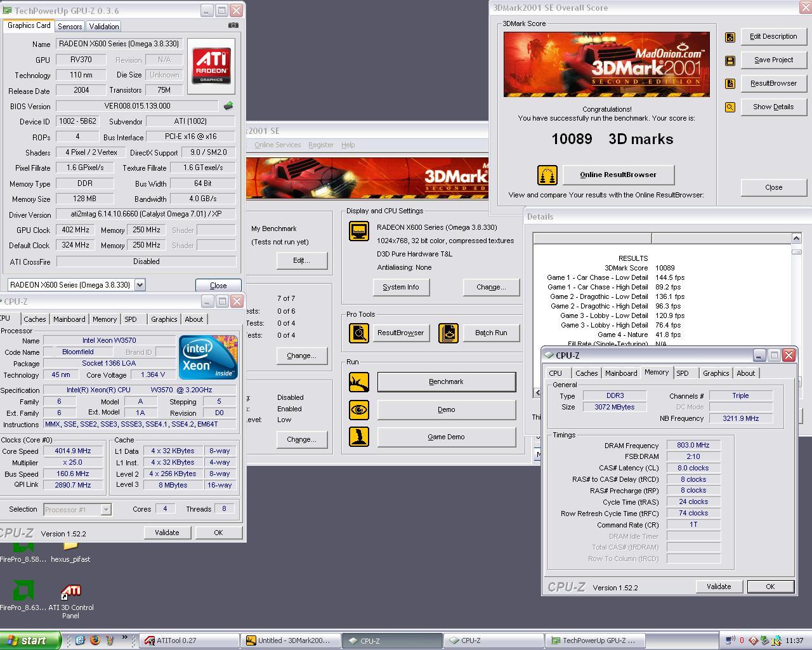
Task: Click the DRAM Frequency 803.0 MHz value
Action: 693,446
